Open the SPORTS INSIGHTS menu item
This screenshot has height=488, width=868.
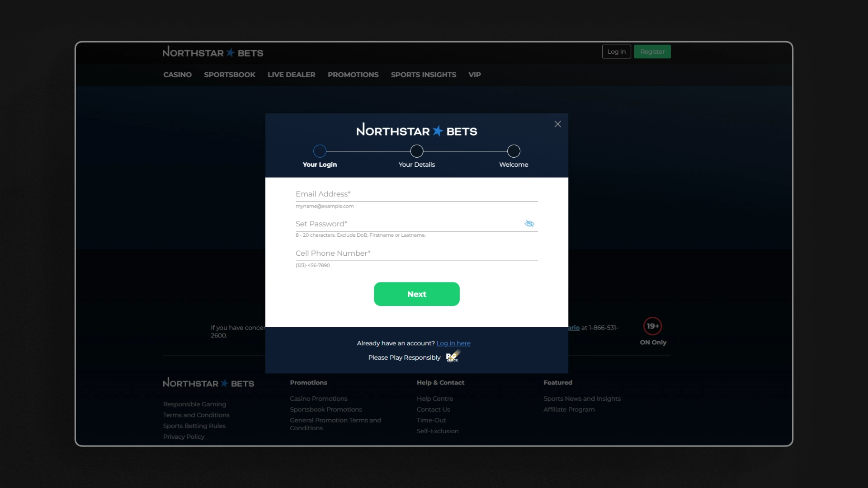pyautogui.click(x=424, y=75)
